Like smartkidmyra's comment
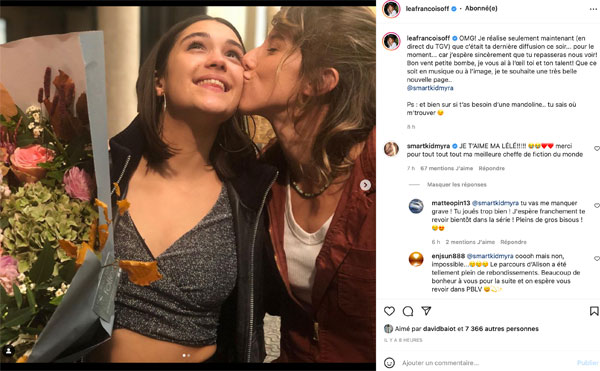The image size is (600, 371). pyautogui.click(x=597, y=148)
